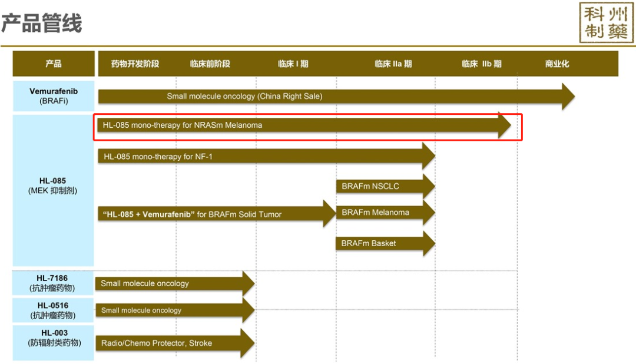The width and height of the screenshot is (636, 364).
Task: Click the HL-0516 product cell
Action: [53, 310]
